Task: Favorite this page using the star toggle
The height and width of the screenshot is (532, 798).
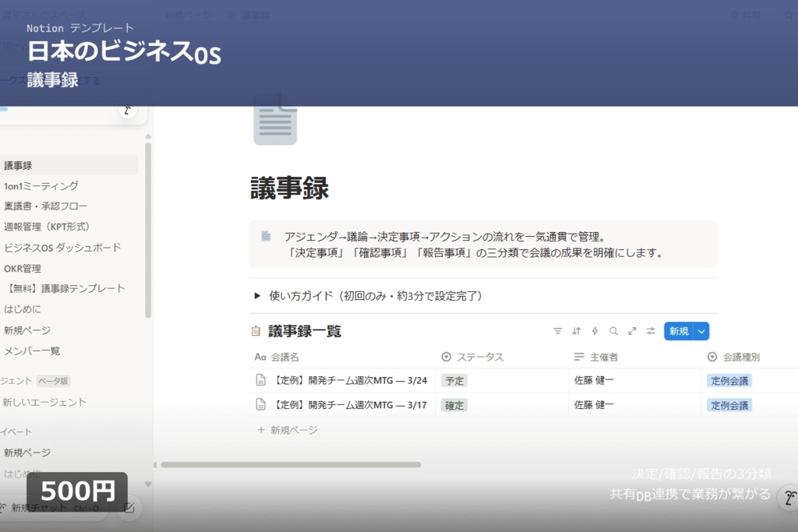Action: 789,15
